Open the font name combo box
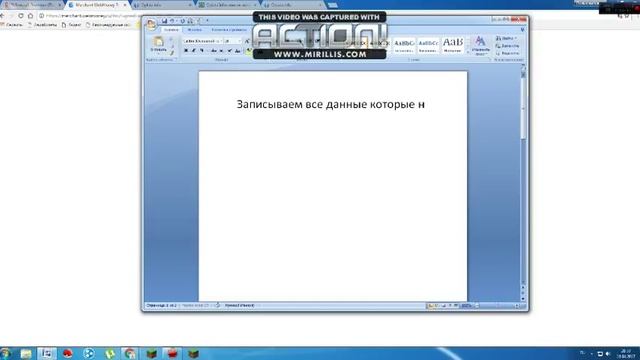 pos(202,41)
